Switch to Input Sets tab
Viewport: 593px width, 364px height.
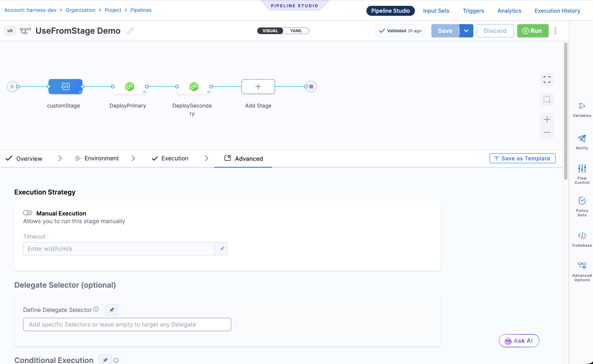436,11
